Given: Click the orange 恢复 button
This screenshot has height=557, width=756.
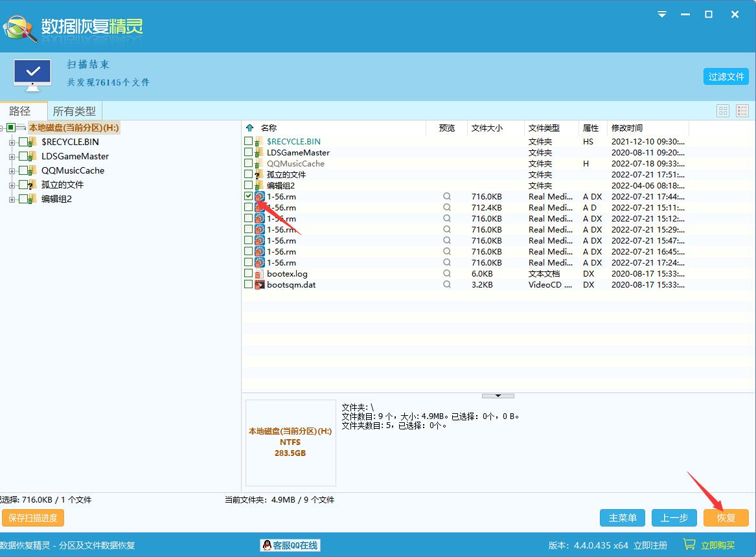Looking at the screenshot, I should pyautogui.click(x=726, y=517).
